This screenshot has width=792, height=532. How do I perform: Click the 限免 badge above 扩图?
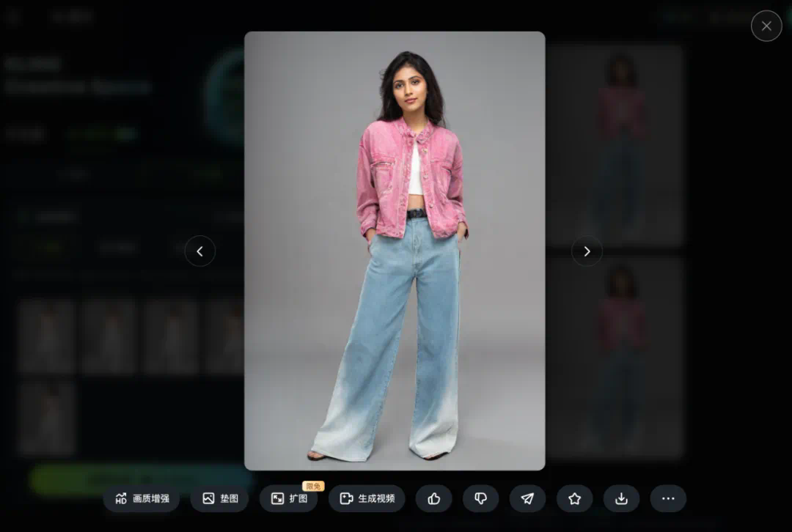pyautogui.click(x=313, y=486)
